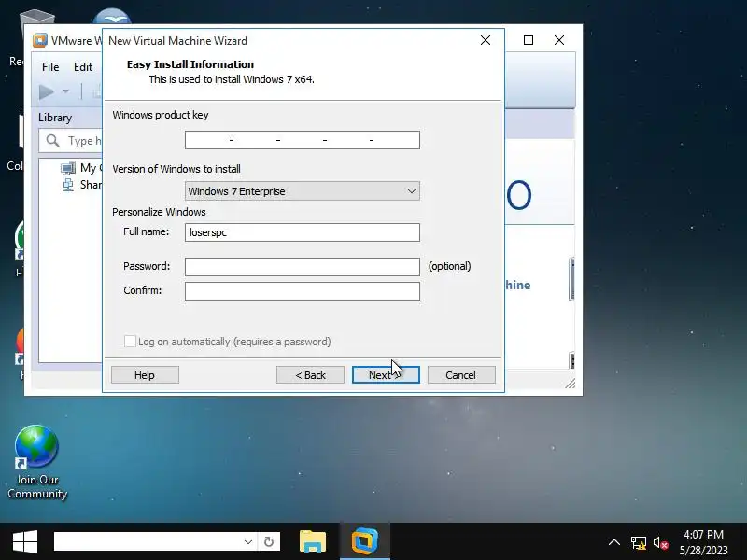Click the network status tray icon
This screenshot has width=747, height=560.
pos(639,542)
